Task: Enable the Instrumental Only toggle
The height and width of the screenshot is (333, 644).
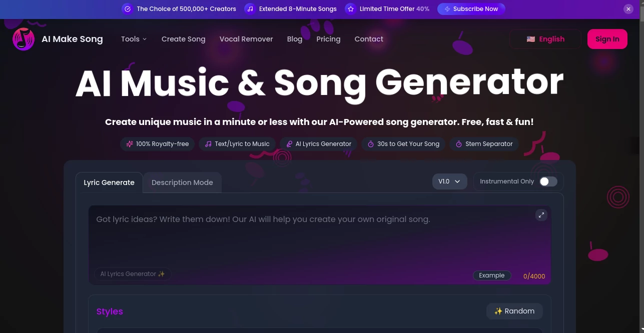Action: click(x=548, y=181)
